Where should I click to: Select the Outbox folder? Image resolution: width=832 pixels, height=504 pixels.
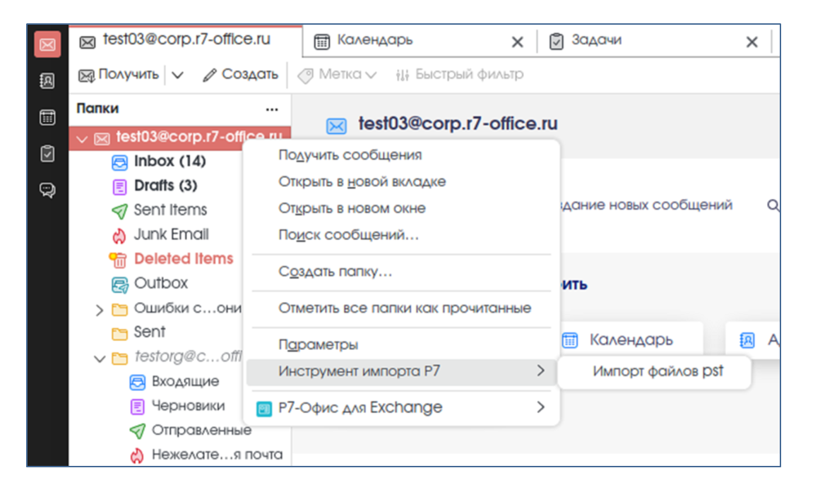161,283
